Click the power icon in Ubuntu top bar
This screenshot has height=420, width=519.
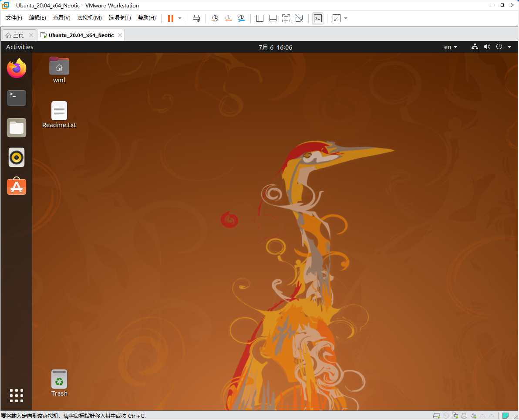tap(499, 47)
